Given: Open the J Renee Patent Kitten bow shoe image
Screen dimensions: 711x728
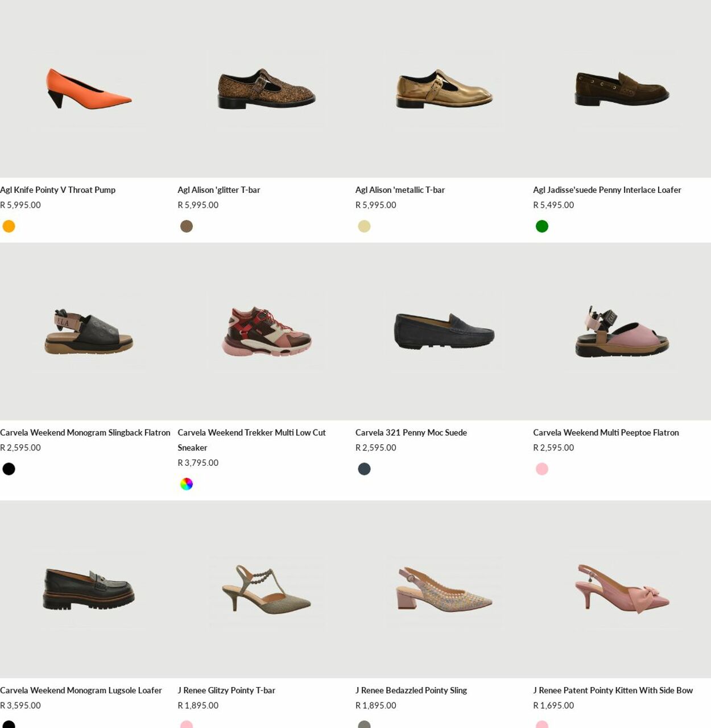Looking at the screenshot, I should 622,589.
